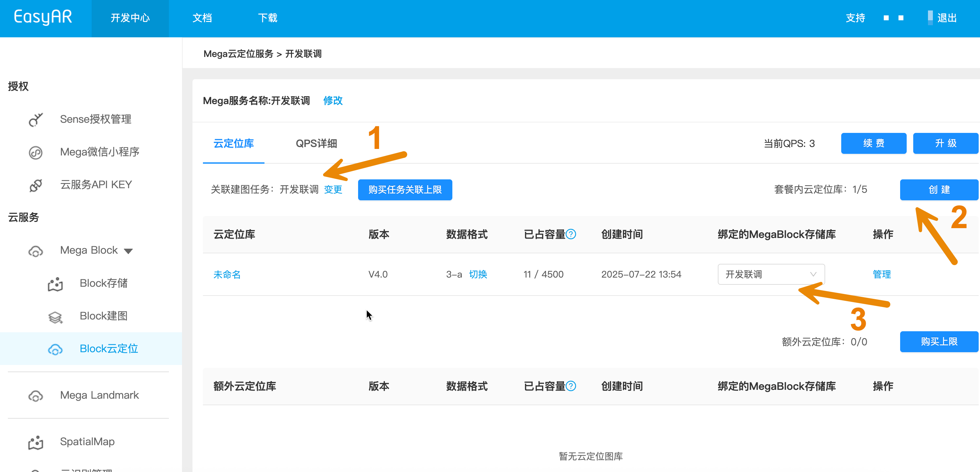980x472 pixels.
Task: Click the Mega Landmark cloud icon
Action: click(x=36, y=395)
